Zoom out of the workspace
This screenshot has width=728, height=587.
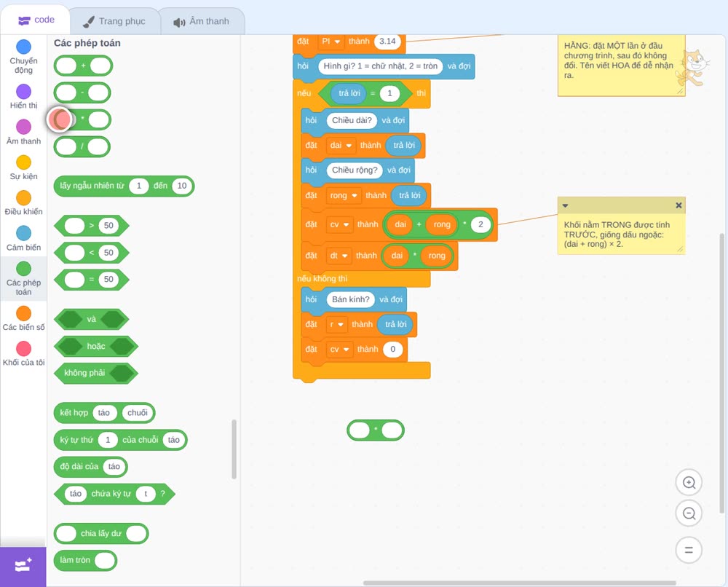689,513
